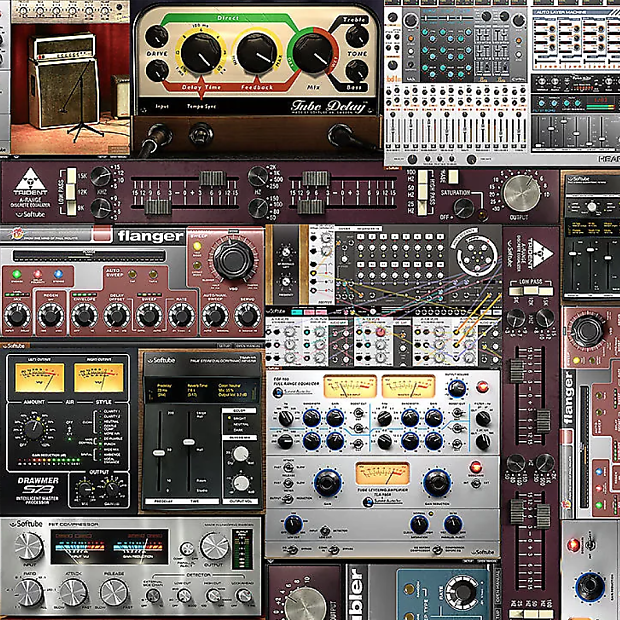Click the flanger Mix knob
The image size is (620, 620).
tap(17, 316)
